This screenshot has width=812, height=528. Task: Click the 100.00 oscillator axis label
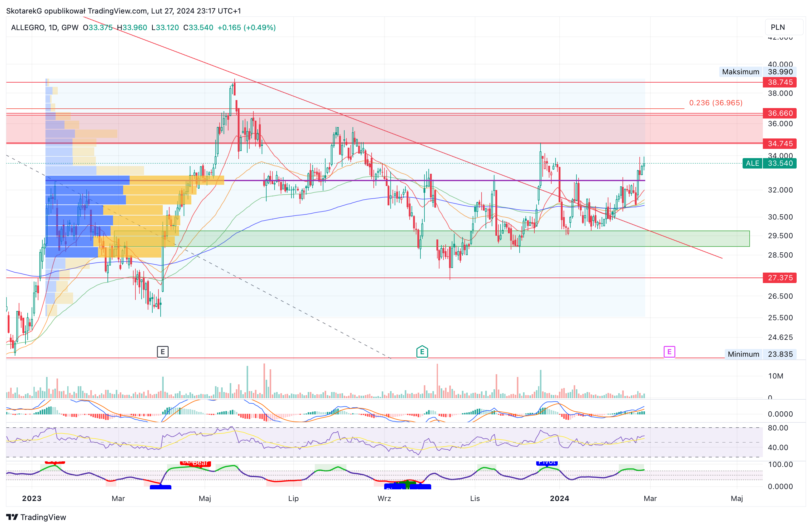pos(780,464)
